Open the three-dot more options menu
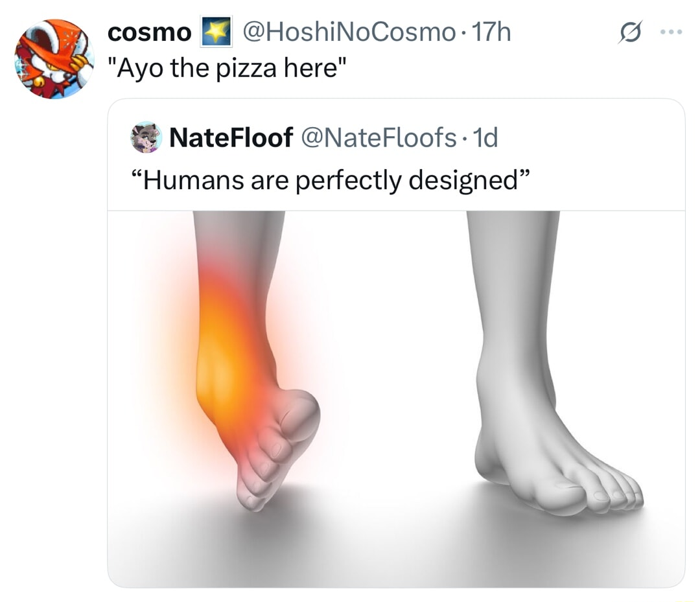The width and height of the screenshot is (700, 602). tap(669, 32)
